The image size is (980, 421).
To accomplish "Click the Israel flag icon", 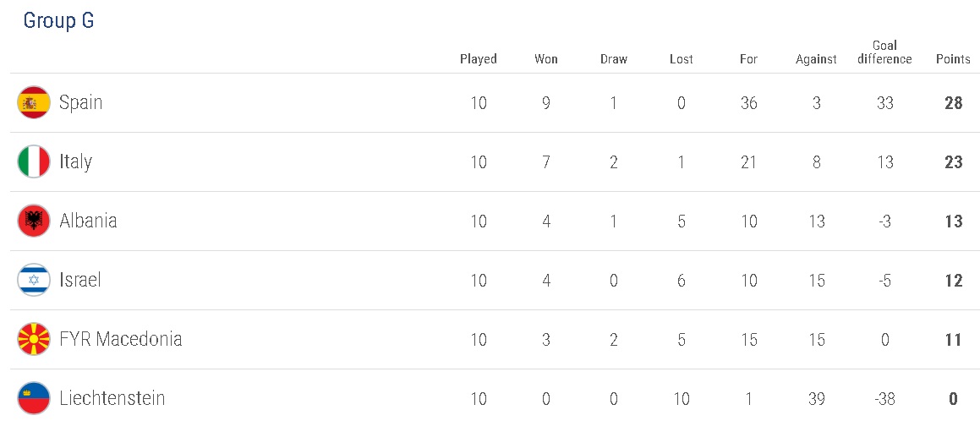I will click(34, 281).
